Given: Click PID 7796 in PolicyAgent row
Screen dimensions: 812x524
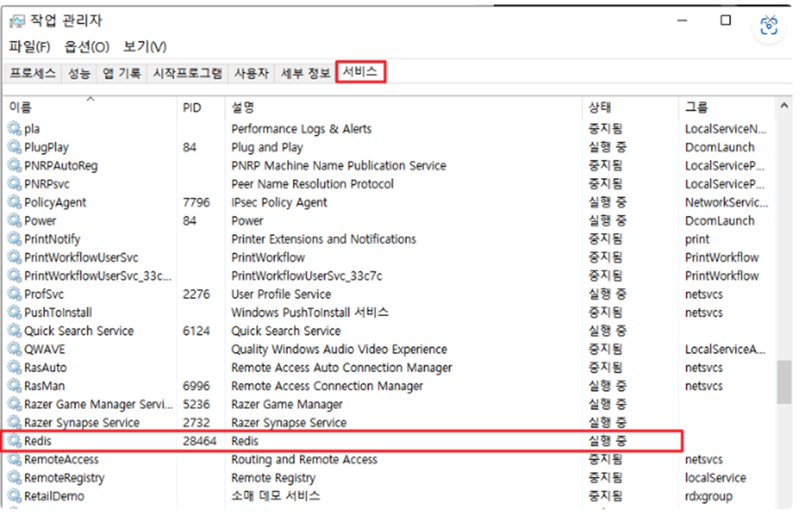Looking at the screenshot, I should tap(196, 202).
